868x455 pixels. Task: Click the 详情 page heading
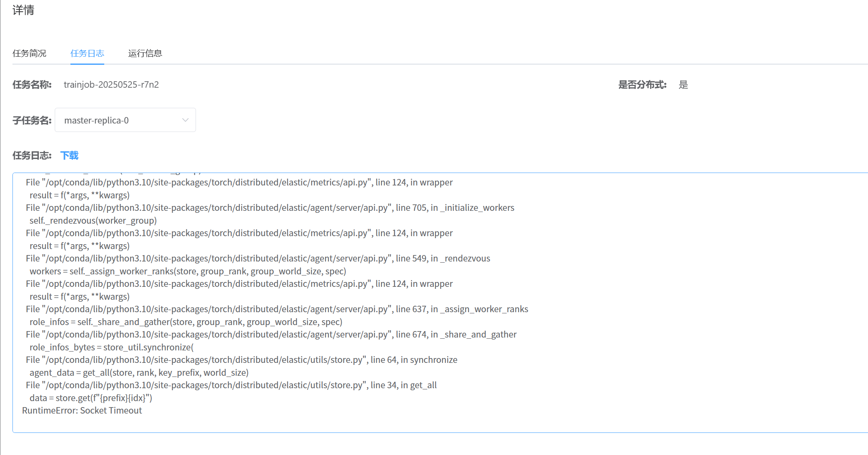[x=23, y=10]
